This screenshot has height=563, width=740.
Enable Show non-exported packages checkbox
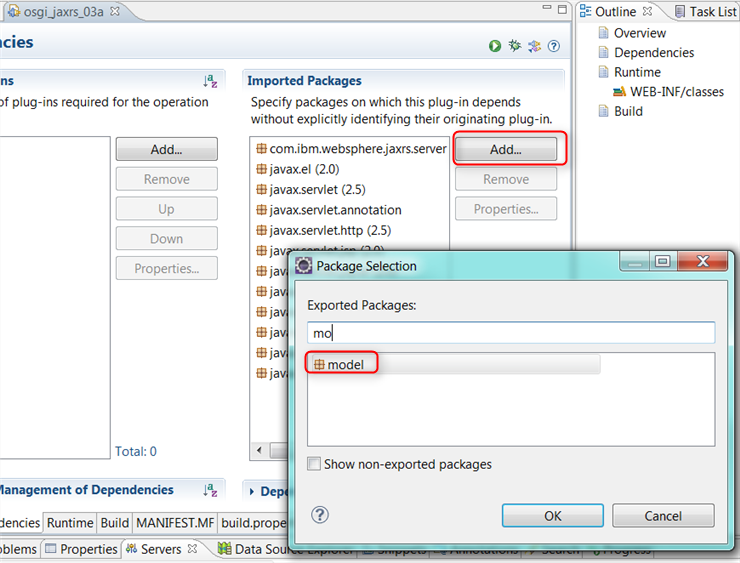(315, 464)
